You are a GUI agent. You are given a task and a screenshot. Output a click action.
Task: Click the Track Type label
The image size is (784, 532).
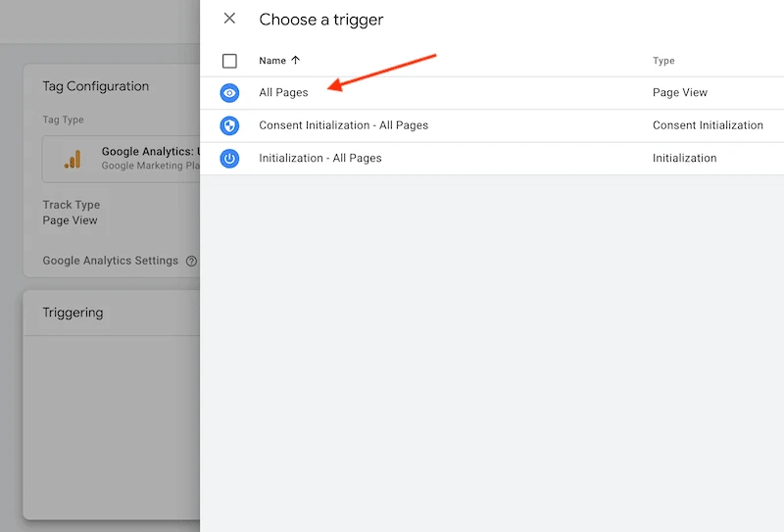click(x=71, y=205)
